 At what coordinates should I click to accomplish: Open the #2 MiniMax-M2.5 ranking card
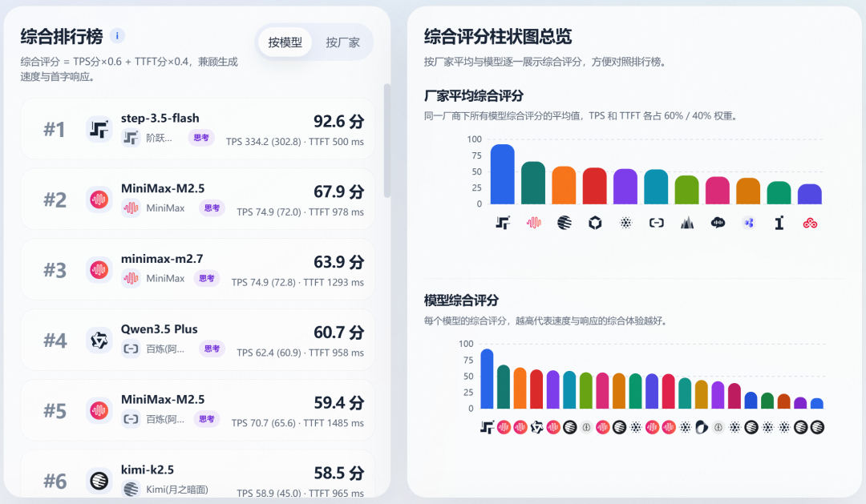(x=198, y=199)
